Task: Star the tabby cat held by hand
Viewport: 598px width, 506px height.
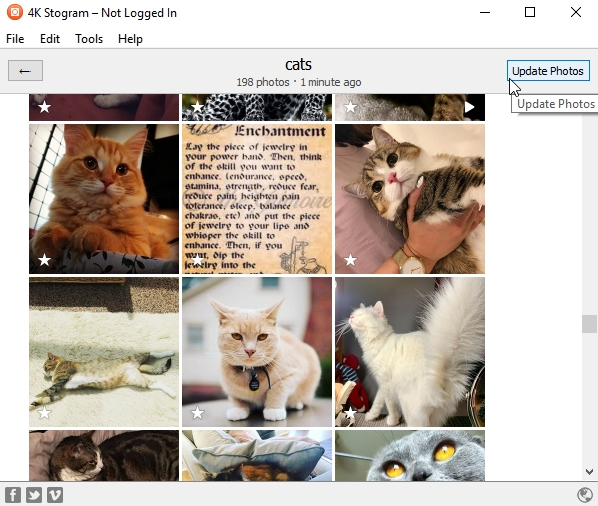Action: 350,260
